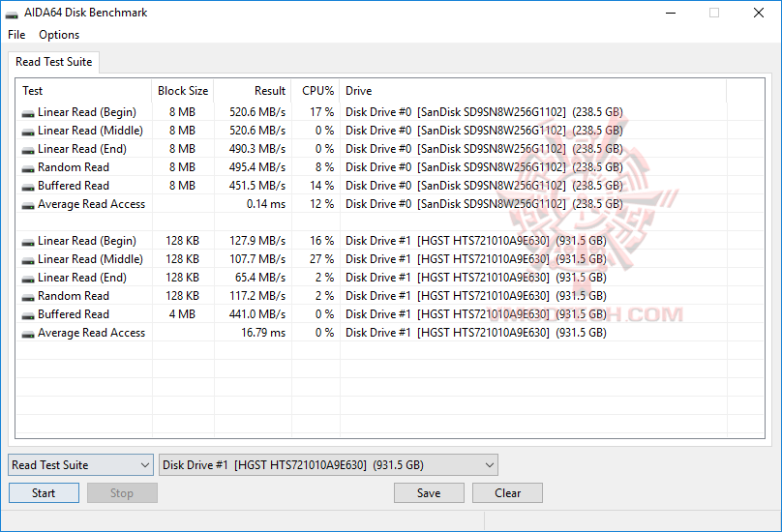Viewport: 782px width, 532px height.
Task: Click the 8 % CPU value
Action: pos(324,167)
